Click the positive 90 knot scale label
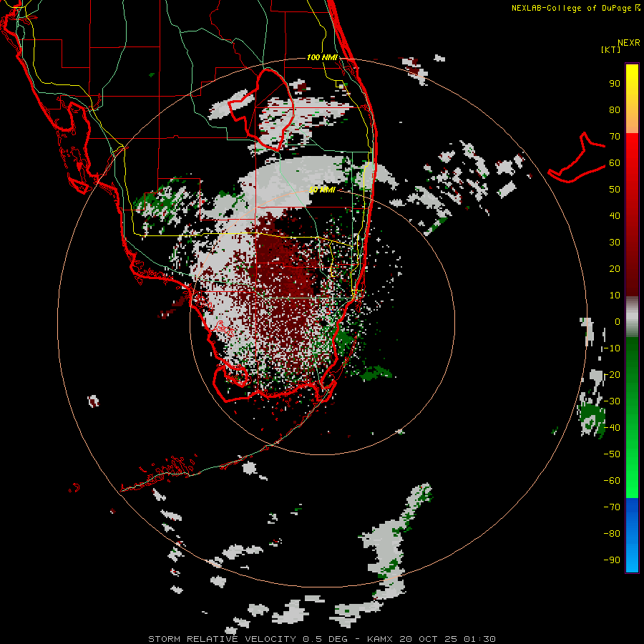Viewport: 644px width, 644px height. (615, 84)
